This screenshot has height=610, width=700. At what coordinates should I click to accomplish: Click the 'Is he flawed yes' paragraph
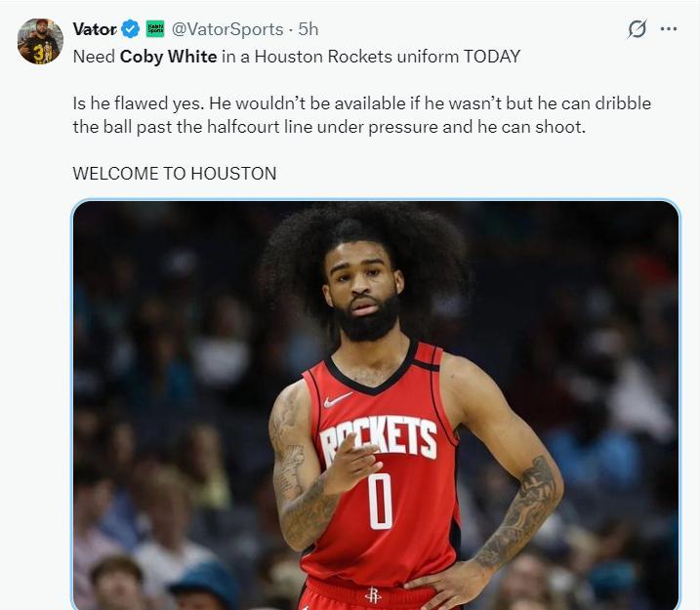point(361,115)
